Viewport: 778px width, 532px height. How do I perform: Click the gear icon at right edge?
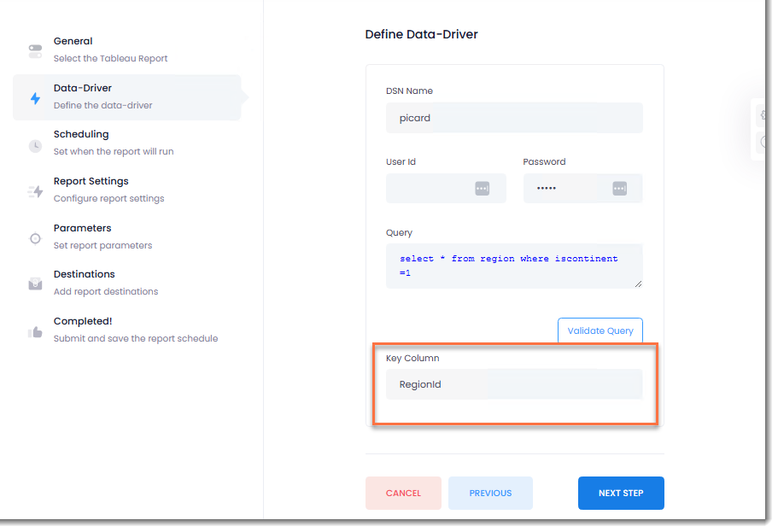(x=763, y=115)
